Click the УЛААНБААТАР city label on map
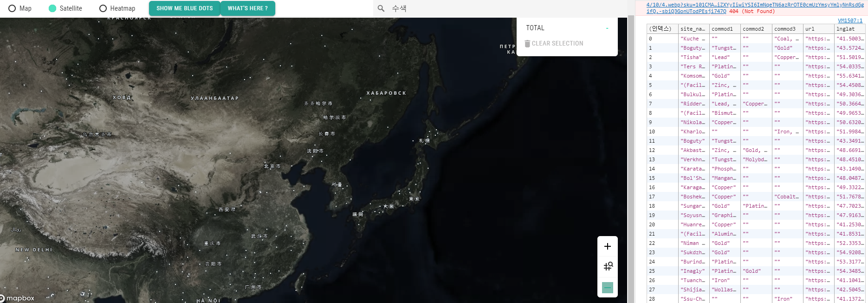Image resolution: width=868 pixels, height=303 pixels. pos(214,98)
